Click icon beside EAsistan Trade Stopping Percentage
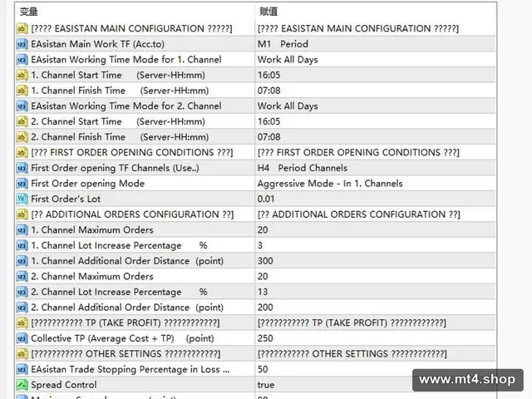 coord(22,369)
